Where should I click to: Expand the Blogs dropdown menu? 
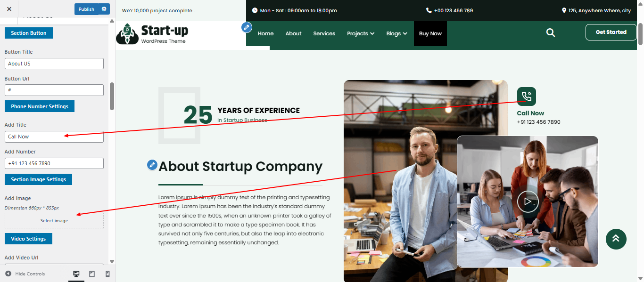[x=396, y=33]
